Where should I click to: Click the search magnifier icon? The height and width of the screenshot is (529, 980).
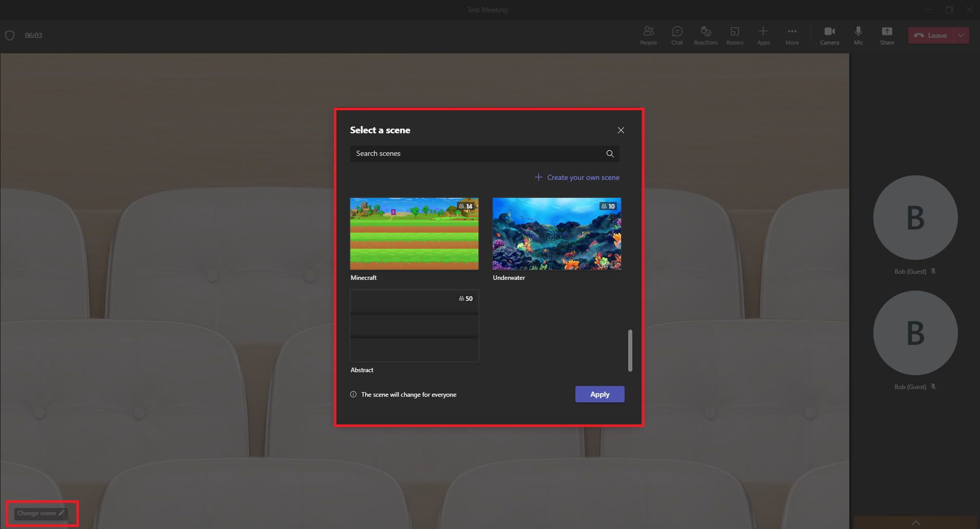(x=610, y=154)
